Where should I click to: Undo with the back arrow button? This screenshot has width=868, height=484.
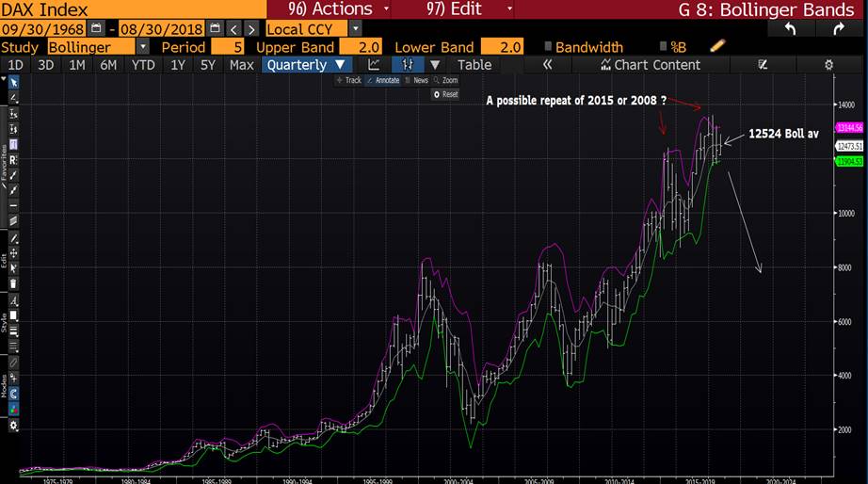(790, 29)
